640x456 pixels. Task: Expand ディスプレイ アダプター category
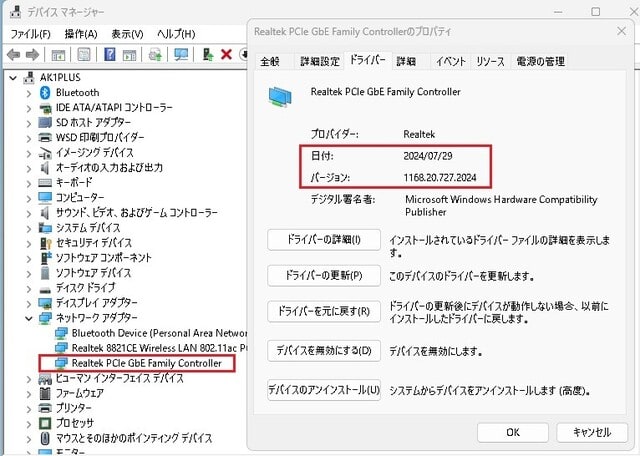(29, 303)
